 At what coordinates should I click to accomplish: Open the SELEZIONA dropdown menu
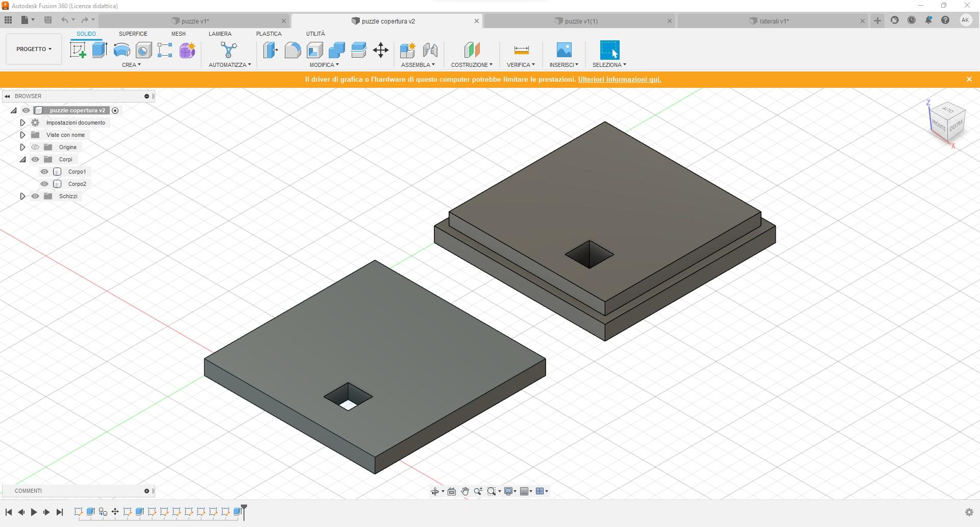point(609,65)
